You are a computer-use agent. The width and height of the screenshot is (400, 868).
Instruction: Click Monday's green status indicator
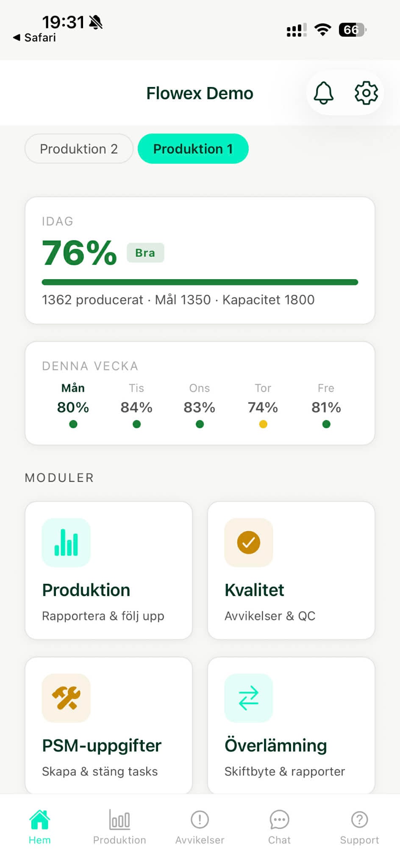click(73, 424)
